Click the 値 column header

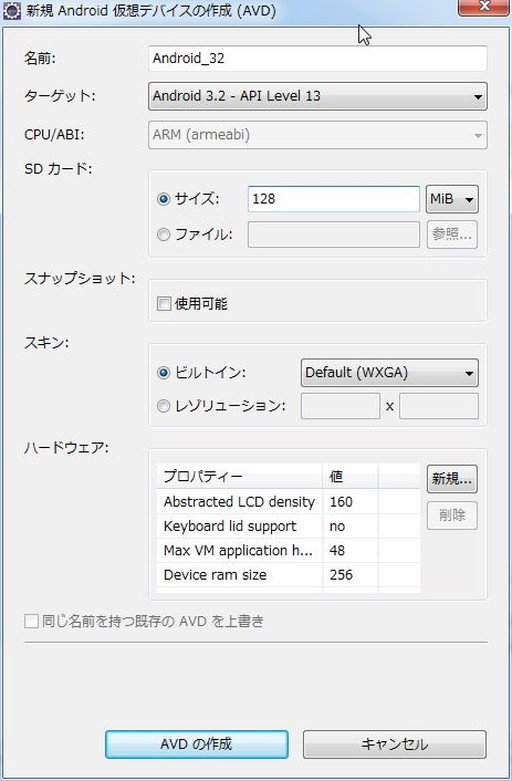point(350,477)
